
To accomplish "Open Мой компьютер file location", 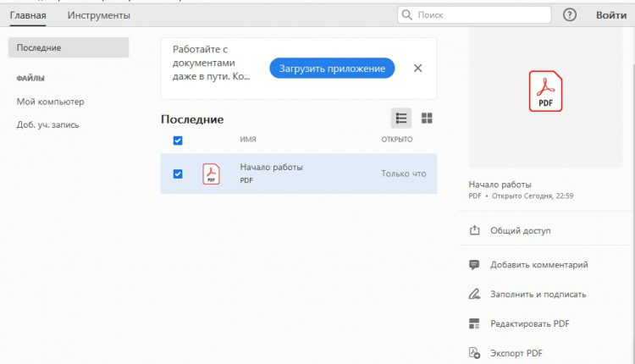I will [50, 102].
